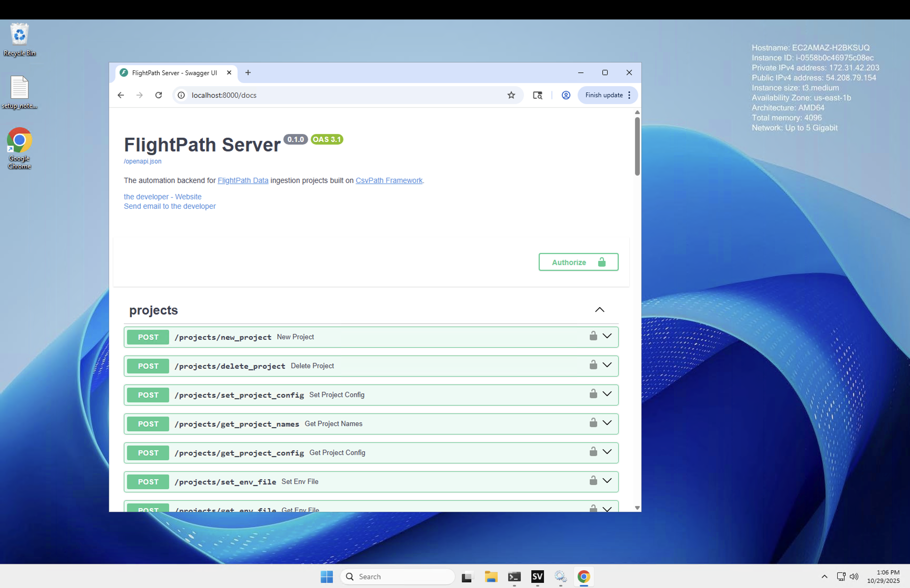The width and height of the screenshot is (910, 588).
Task: Expand the set_project_config endpoint chevron
Action: tap(607, 394)
